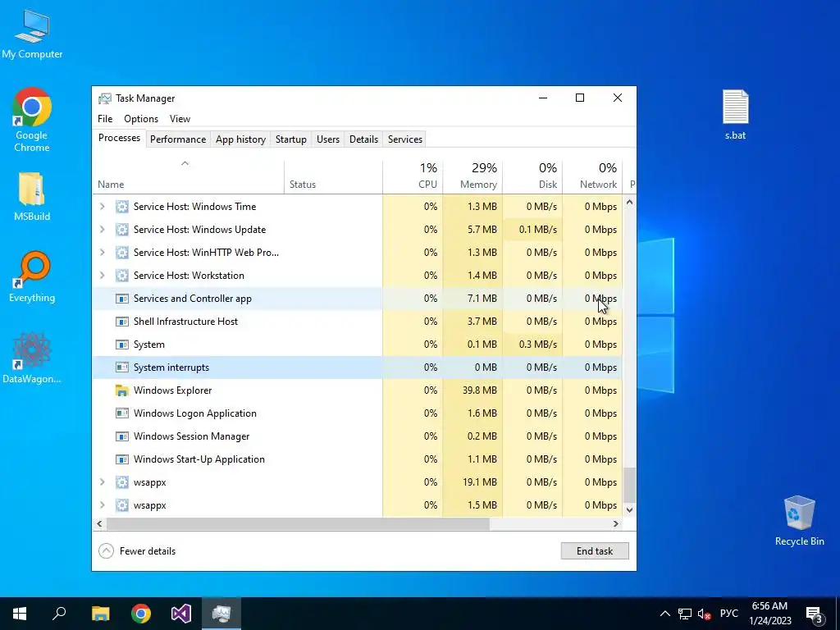Open the My Computer desktop icon

tap(32, 34)
